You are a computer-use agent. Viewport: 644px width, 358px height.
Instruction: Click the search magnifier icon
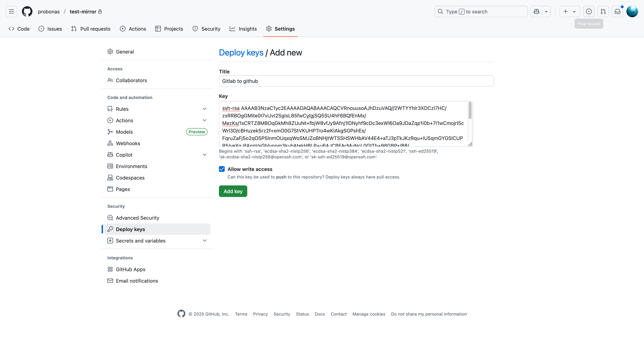click(x=440, y=11)
